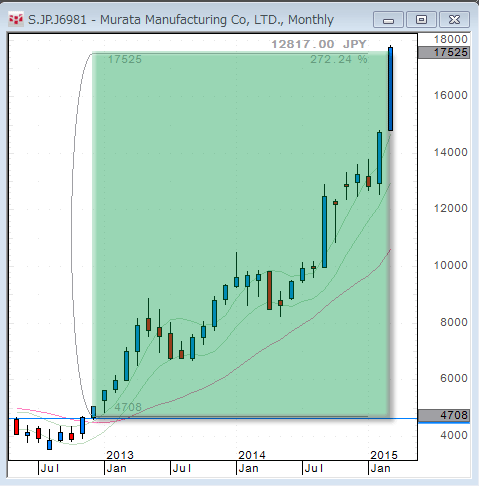Image resolution: width=479 pixels, height=486 pixels.
Task: Select the tall latest blue candlestick
Action: [390, 89]
